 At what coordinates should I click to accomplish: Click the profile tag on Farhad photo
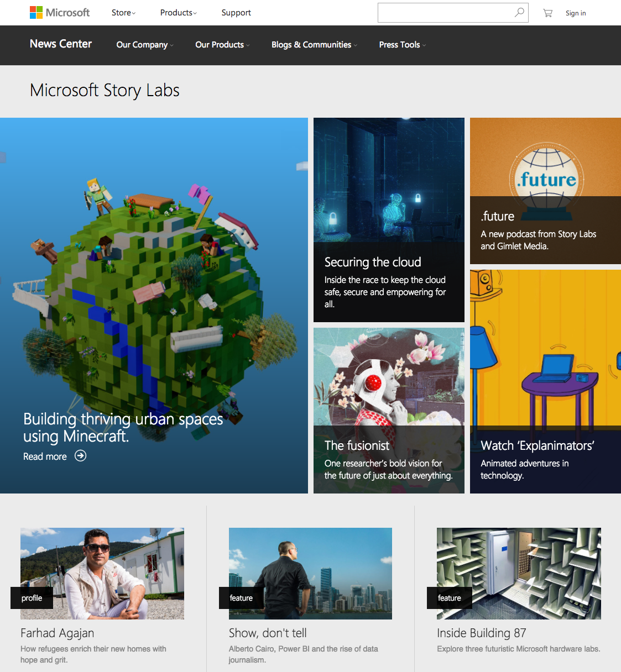[x=32, y=598]
